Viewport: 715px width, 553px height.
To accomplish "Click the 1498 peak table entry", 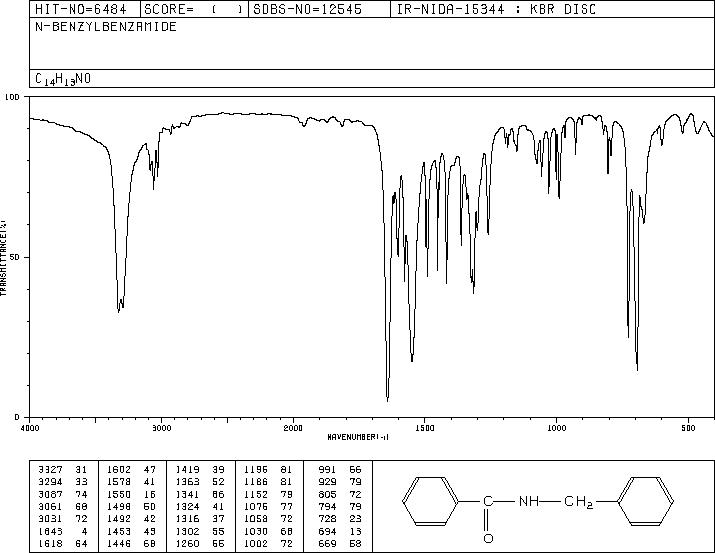I will pyautogui.click(x=131, y=506).
